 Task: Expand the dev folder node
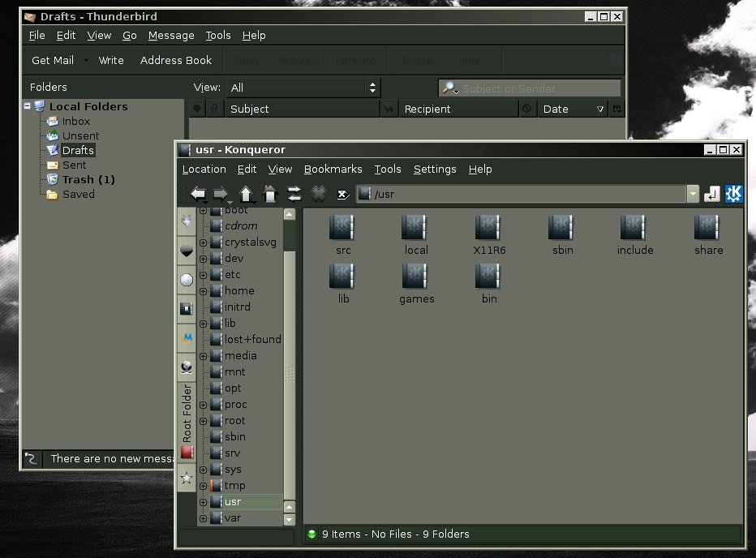click(x=203, y=259)
